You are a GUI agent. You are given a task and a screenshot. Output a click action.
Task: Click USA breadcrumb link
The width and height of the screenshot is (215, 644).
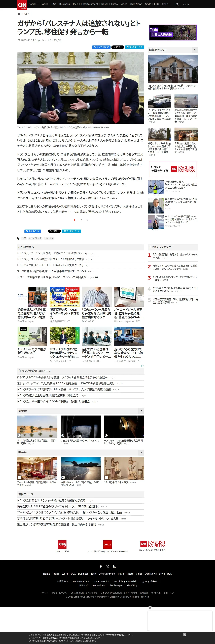(x=27, y=14)
